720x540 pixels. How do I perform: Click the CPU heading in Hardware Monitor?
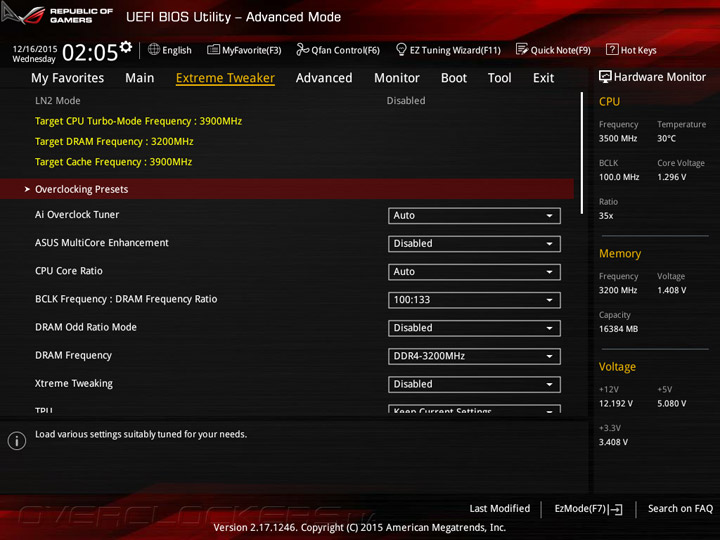click(609, 101)
